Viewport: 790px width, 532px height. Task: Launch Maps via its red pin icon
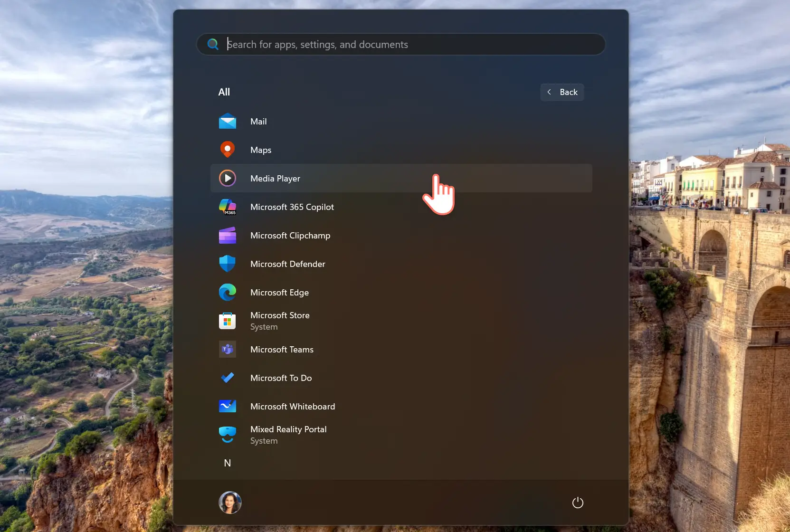(228, 150)
